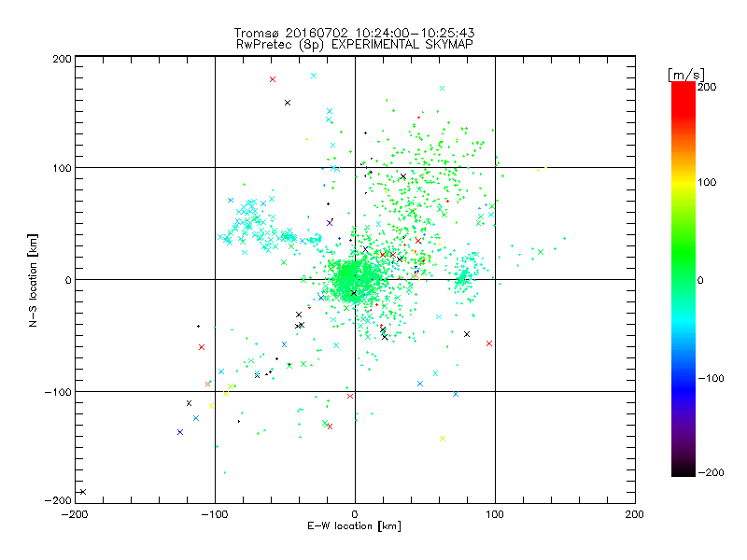Click the colorbar '200' label at the top

[x=707, y=87]
